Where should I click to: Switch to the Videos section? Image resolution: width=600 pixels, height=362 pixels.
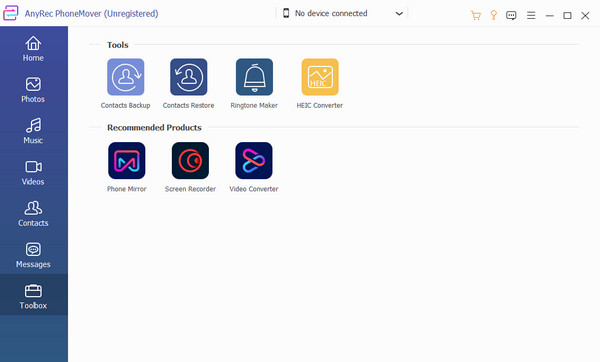tap(34, 173)
